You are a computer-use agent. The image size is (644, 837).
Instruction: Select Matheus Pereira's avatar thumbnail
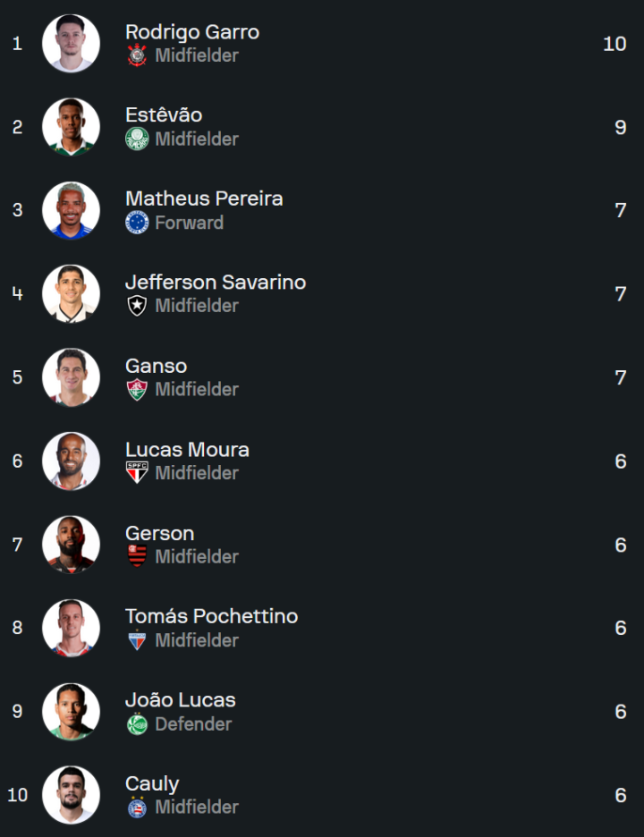click(71, 210)
